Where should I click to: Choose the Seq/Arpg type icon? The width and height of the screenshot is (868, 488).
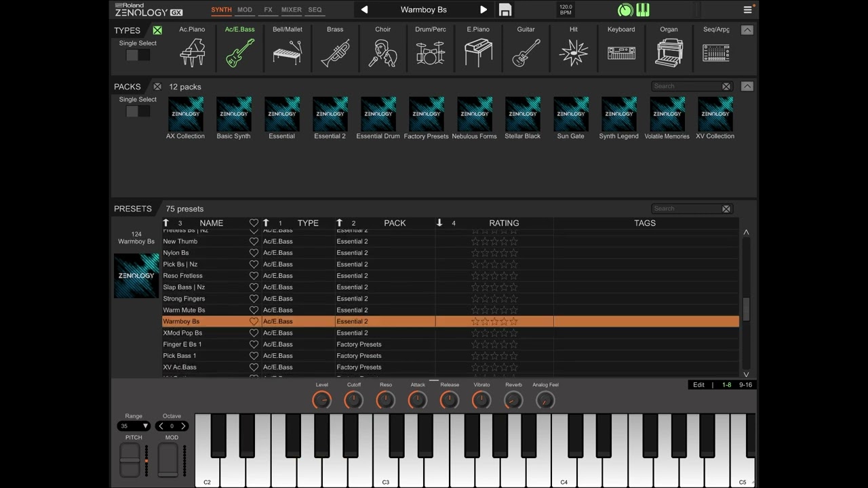pos(716,52)
